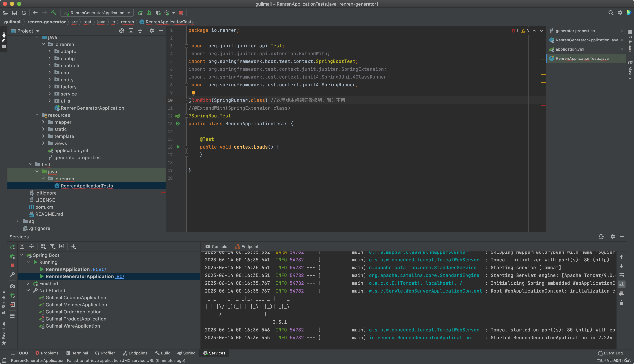Open the :80/ link for RenrenGeneratorApplication
The image size is (634, 364).
(120, 276)
